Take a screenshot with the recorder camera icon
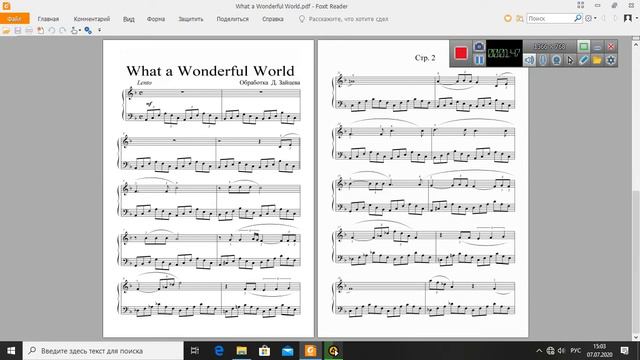 point(479,47)
